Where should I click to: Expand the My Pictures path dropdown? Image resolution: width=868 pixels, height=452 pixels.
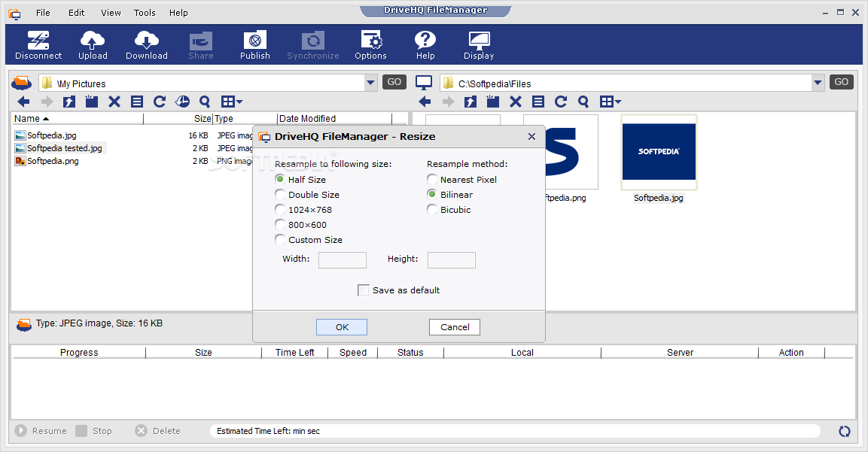(x=370, y=83)
